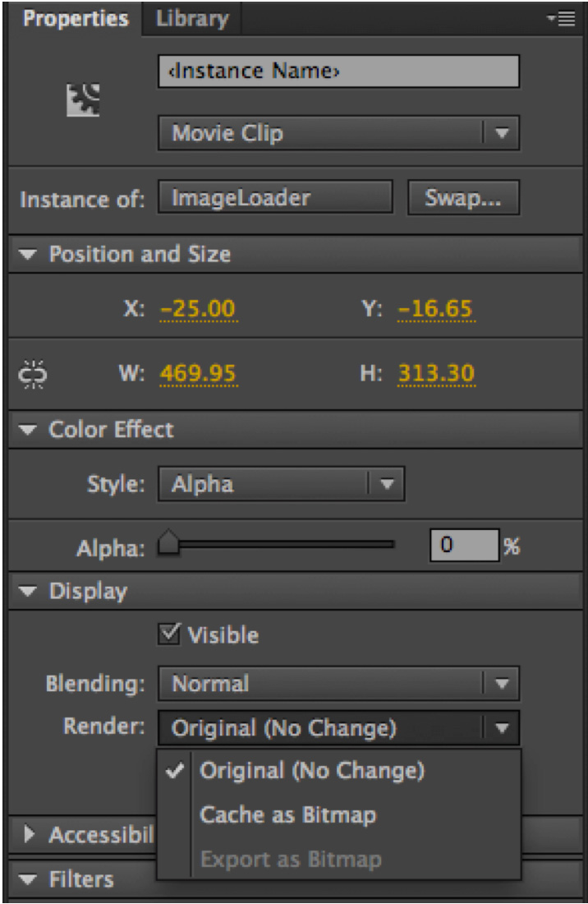Collapse the Display section
This screenshot has width=588, height=904.
point(30,591)
